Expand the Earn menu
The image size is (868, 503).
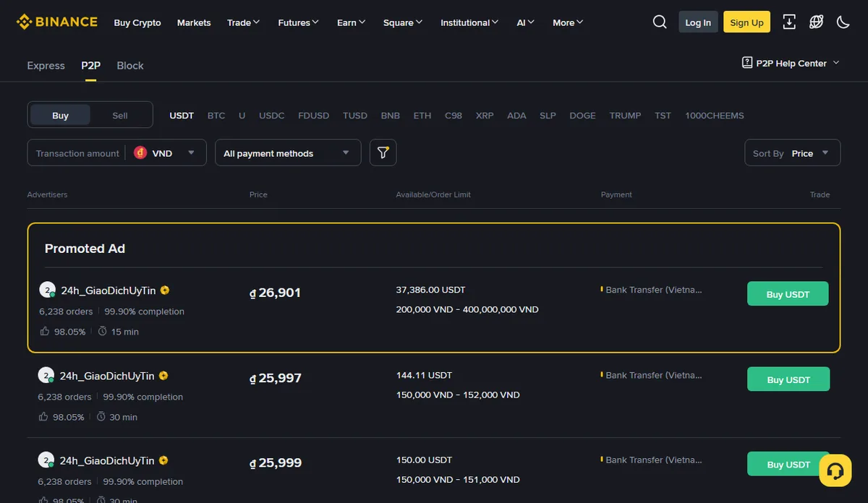click(x=352, y=22)
